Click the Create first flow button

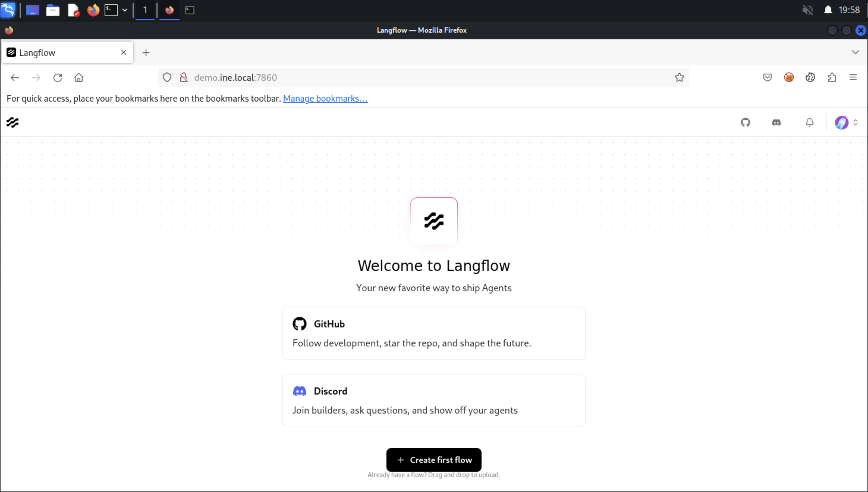[434, 460]
